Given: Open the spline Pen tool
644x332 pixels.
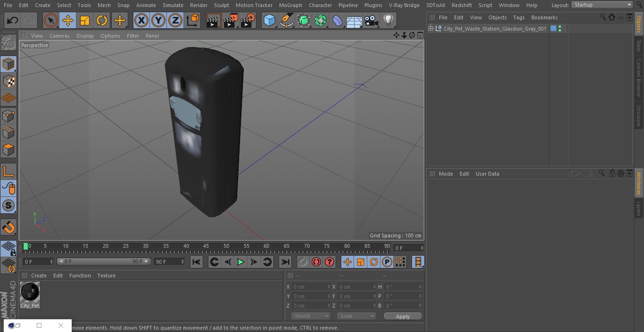Looking at the screenshot, I should [x=286, y=20].
